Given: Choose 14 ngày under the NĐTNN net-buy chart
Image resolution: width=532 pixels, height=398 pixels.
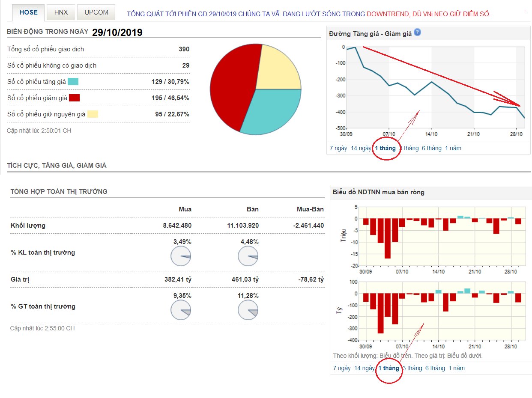Looking at the screenshot, I should pos(364,368).
